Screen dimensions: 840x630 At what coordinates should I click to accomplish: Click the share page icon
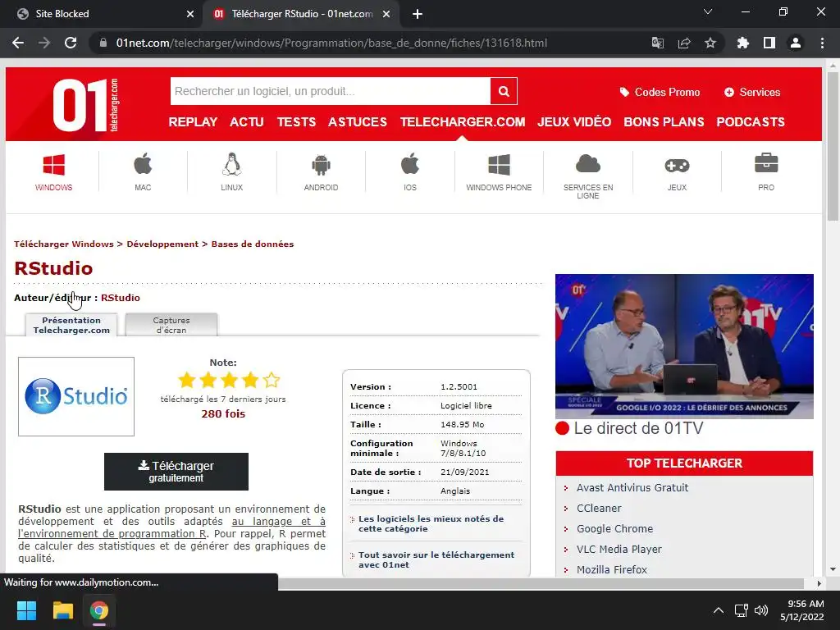(x=684, y=43)
